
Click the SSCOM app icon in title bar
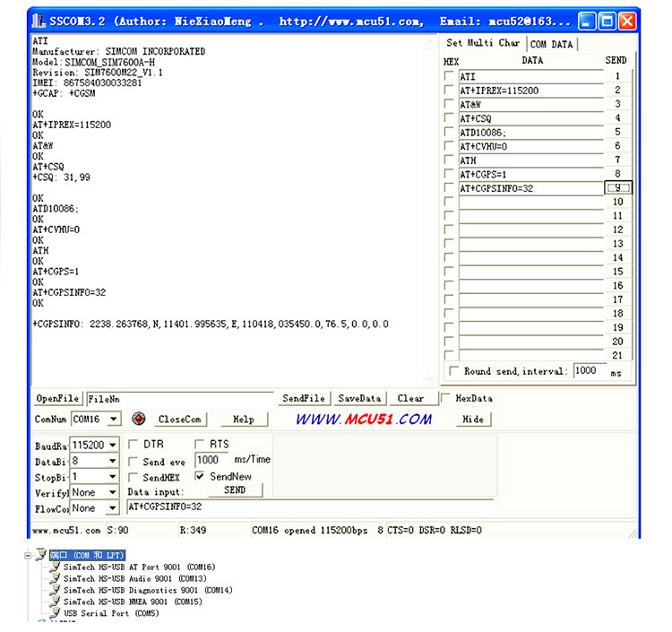(39, 20)
